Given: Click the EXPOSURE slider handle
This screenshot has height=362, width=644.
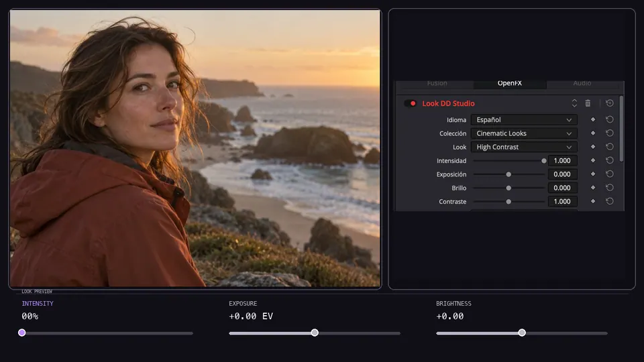Looking at the screenshot, I should pyautogui.click(x=315, y=333).
